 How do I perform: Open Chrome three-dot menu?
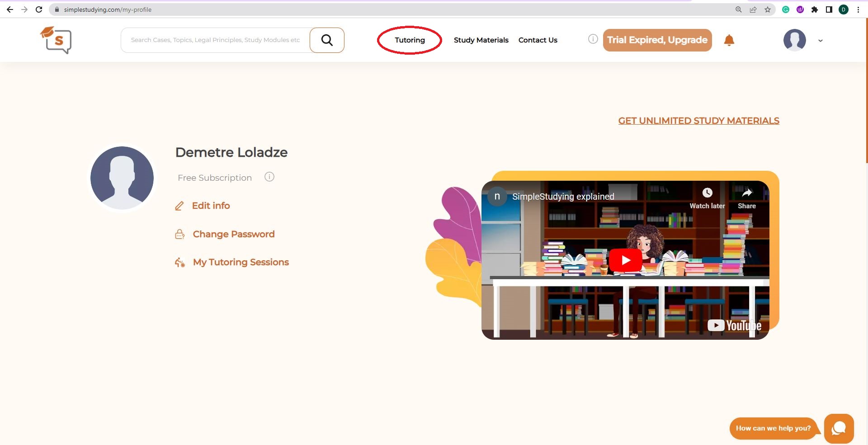point(858,9)
